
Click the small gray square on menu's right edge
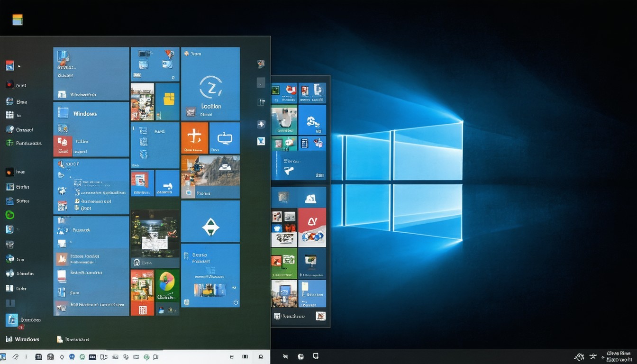[x=261, y=83]
